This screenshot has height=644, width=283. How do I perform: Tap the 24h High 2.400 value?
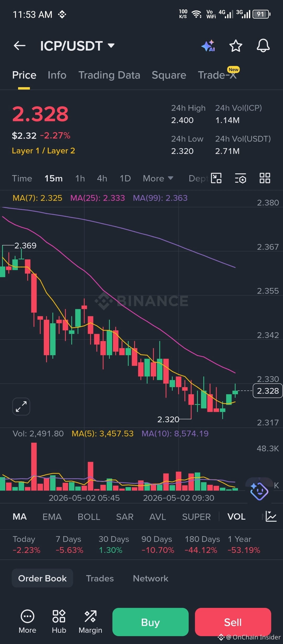pyautogui.click(x=182, y=120)
